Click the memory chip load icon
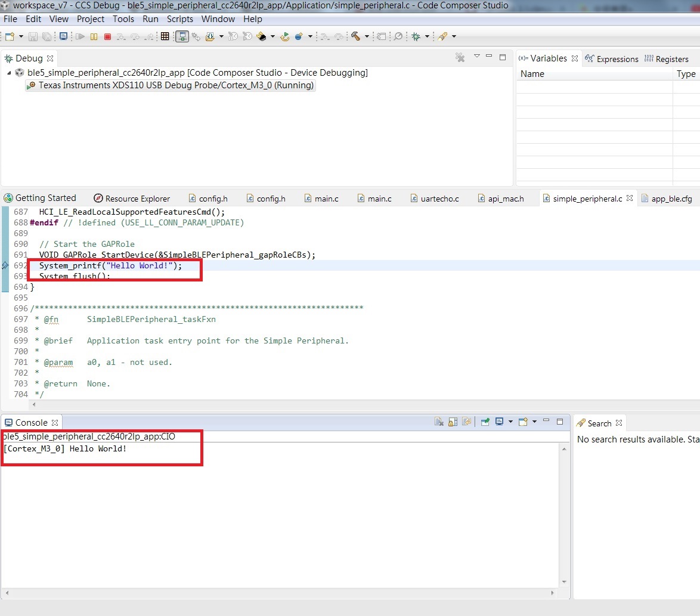The image size is (700, 616). click(x=262, y=36)
